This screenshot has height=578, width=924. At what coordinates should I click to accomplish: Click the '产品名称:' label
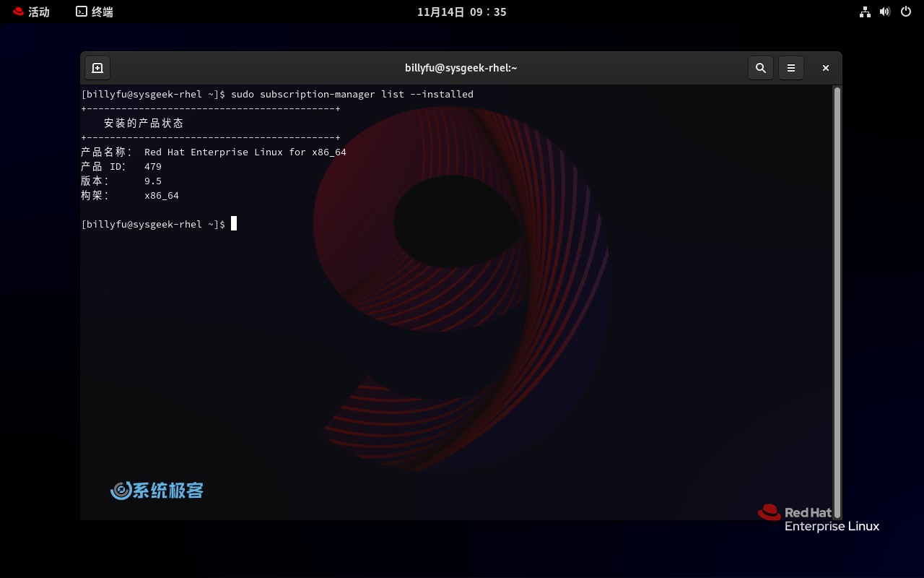coord(107,152)
